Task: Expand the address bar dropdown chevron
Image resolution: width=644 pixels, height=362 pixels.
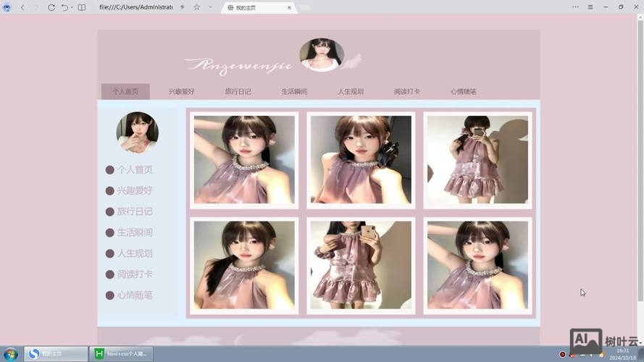Action: [x=210, y=7]
